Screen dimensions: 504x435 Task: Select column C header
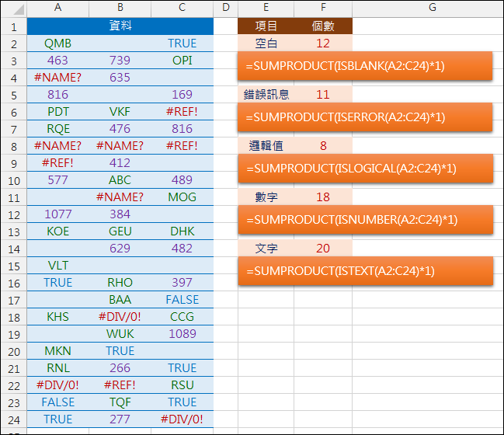tap(182, 8)
